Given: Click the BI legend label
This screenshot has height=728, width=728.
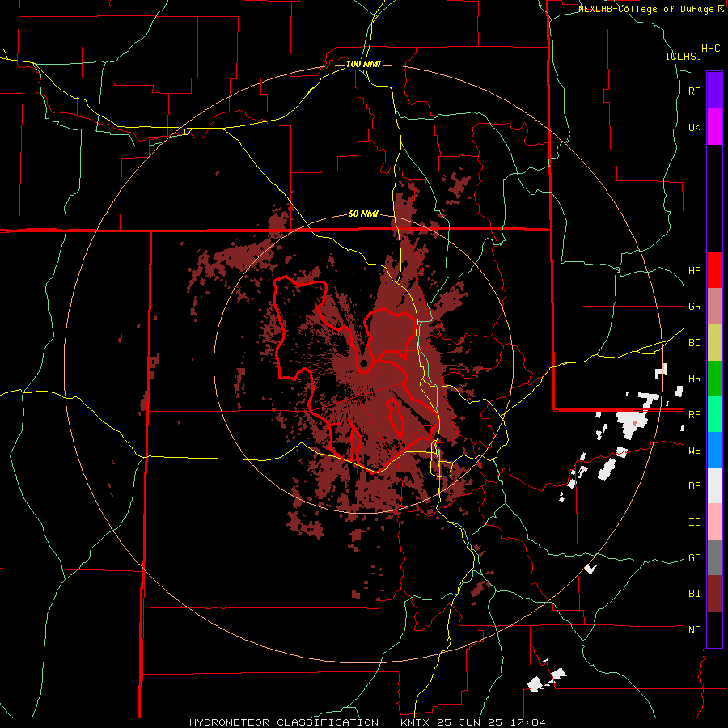Looking at the screenshot, I should coord(694,594).
